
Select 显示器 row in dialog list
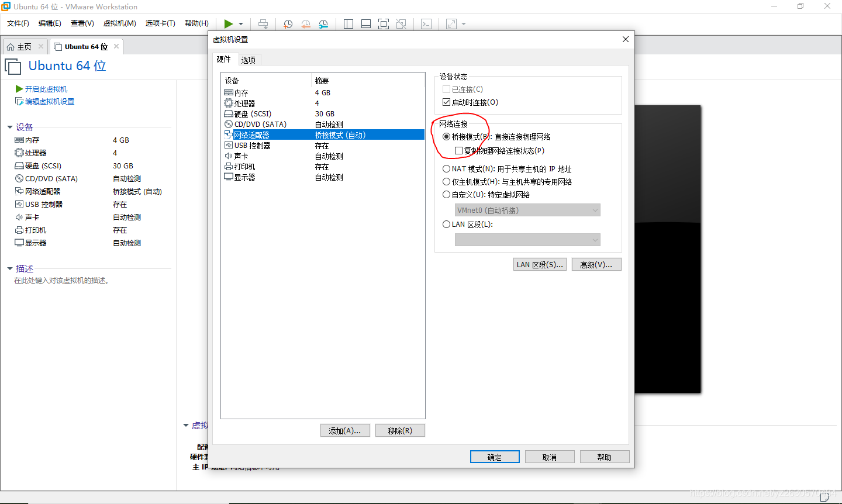(323, 177)
